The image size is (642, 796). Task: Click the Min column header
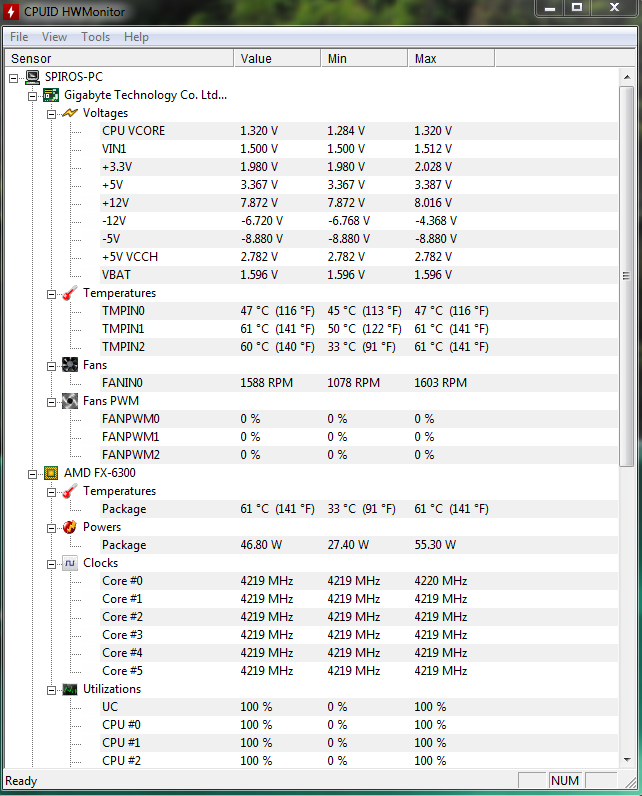364,58
